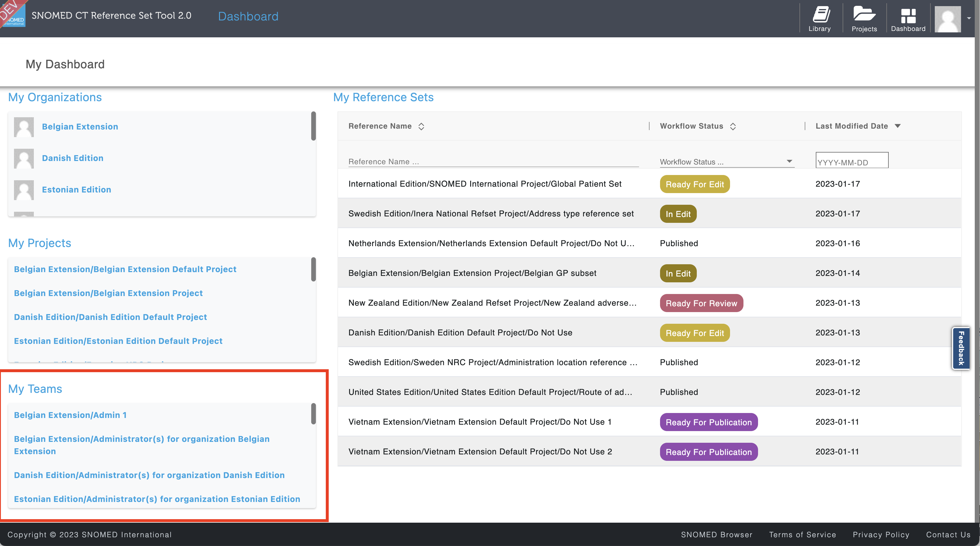Open Belgian GP subset row
The width and height of the screenshot is (980, 546).
(x=472, y=273)
